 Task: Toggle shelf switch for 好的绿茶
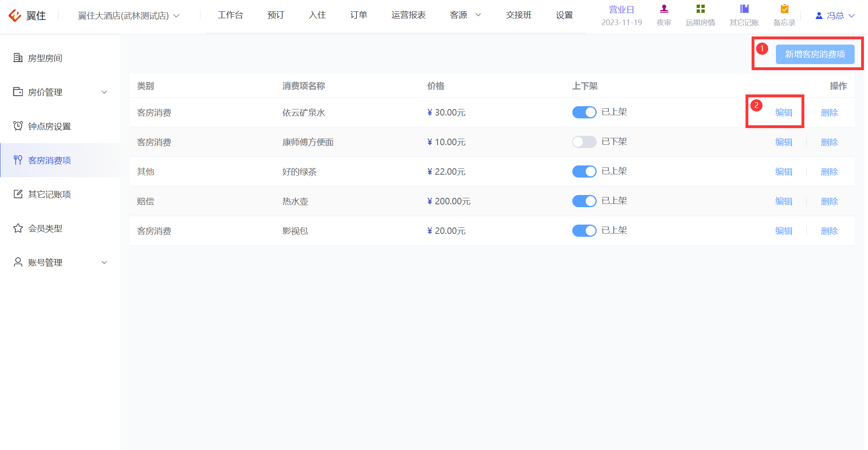tap(584, 171)
